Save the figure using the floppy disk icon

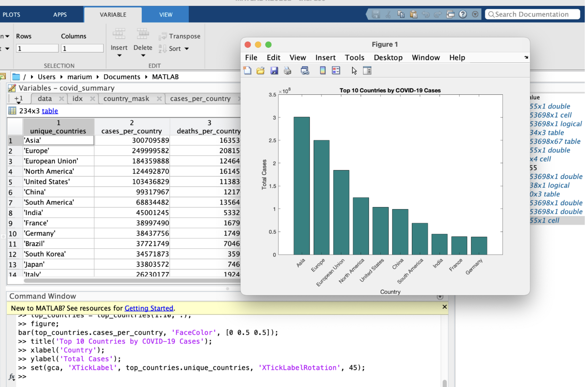[x=274, y=71]
